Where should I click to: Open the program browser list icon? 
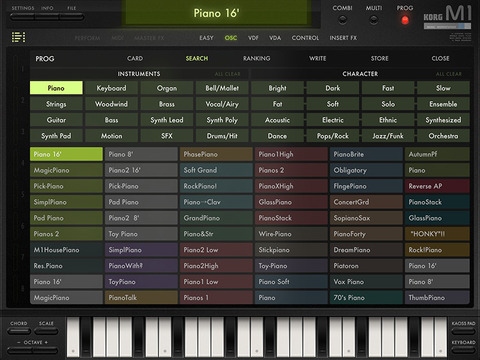[19, 37]
